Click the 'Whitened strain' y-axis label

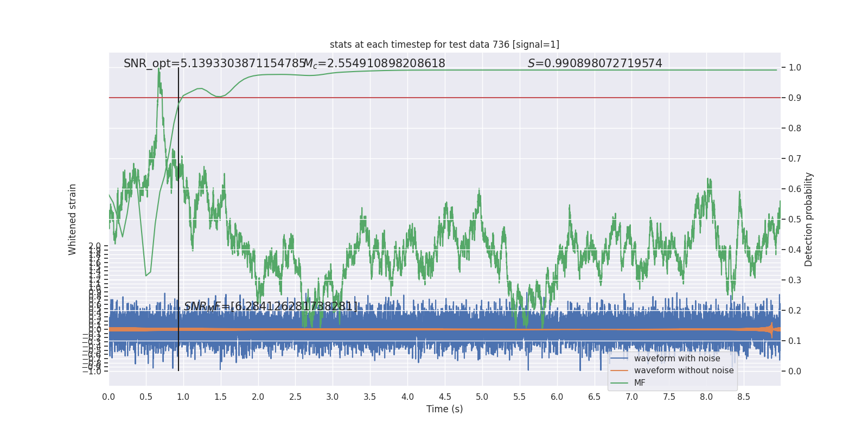pyautogui.click(x=73, y=219)
